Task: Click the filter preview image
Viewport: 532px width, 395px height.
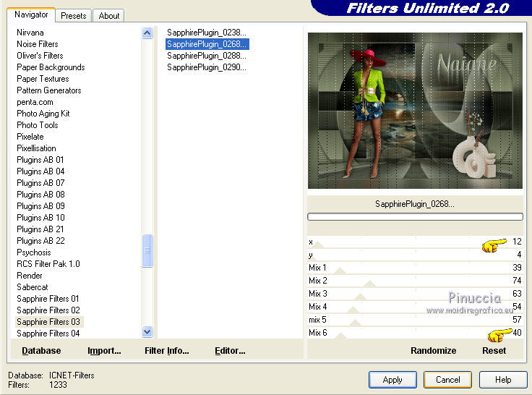Action: click(x=415, y=111)
